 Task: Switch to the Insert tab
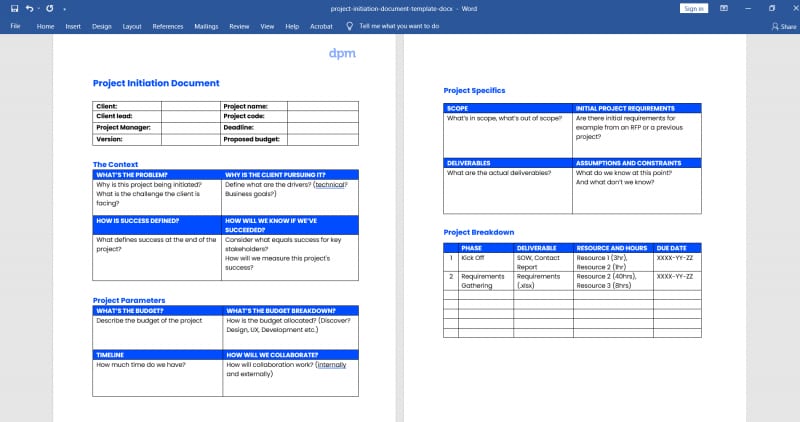73,26
